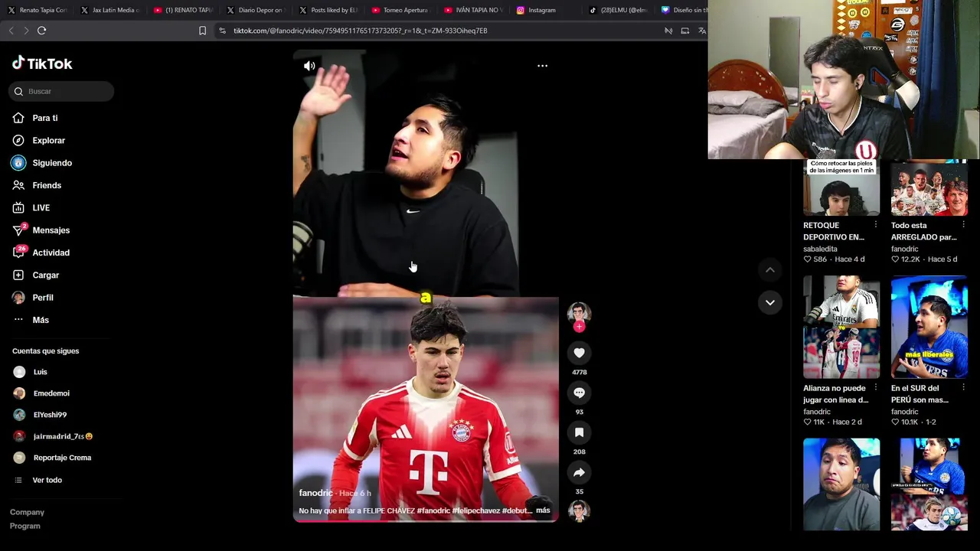
Task: Go back with browser back arrow
Action: pos(11,31)
